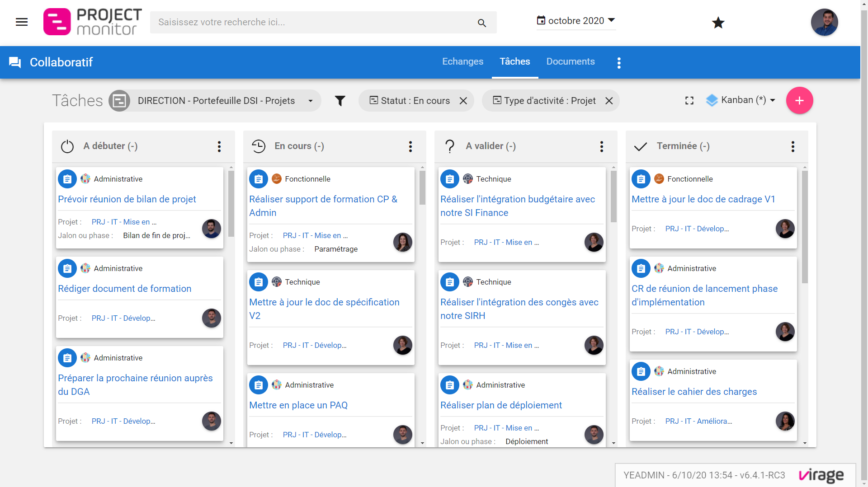Open the filter icon next to Projets
The width and height of the screenshot is (868, 487).
pos(340,100)
